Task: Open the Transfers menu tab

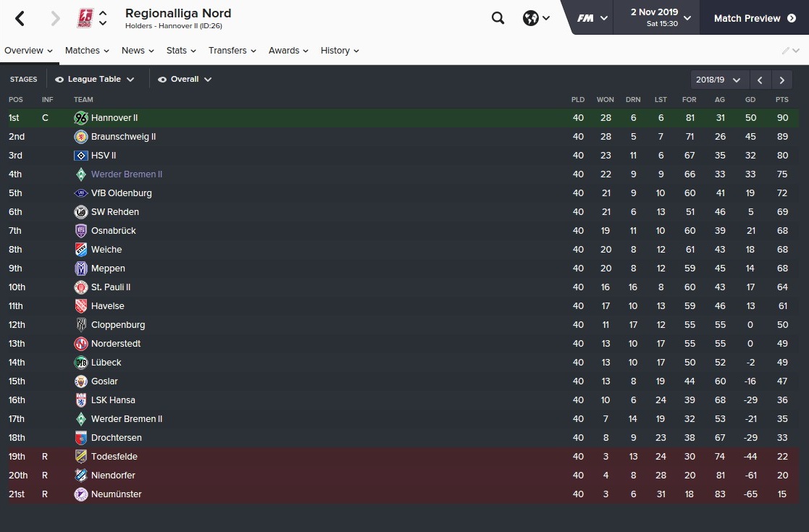Action: tap(232, 51)
